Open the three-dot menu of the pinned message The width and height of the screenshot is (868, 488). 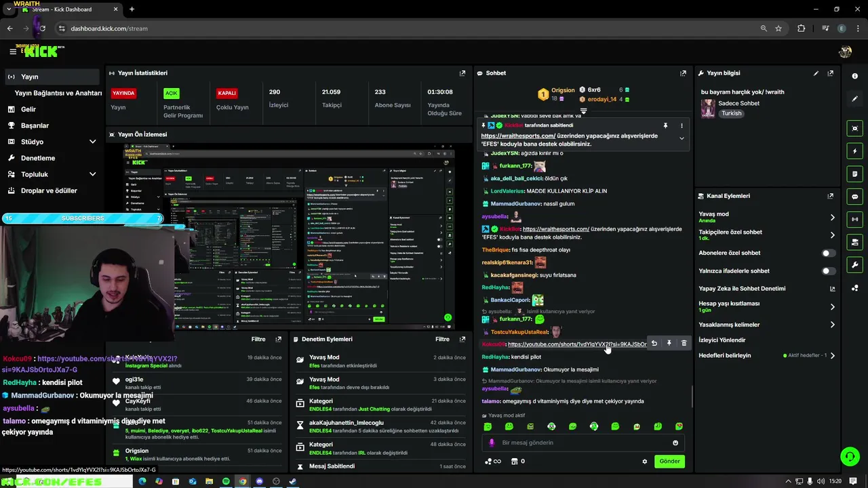(682, 125)
